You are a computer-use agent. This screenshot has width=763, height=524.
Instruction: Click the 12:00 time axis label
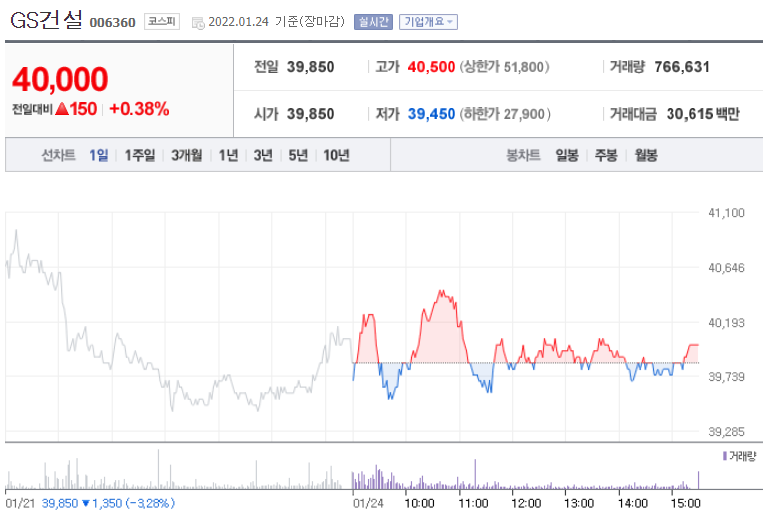(526, 503)
